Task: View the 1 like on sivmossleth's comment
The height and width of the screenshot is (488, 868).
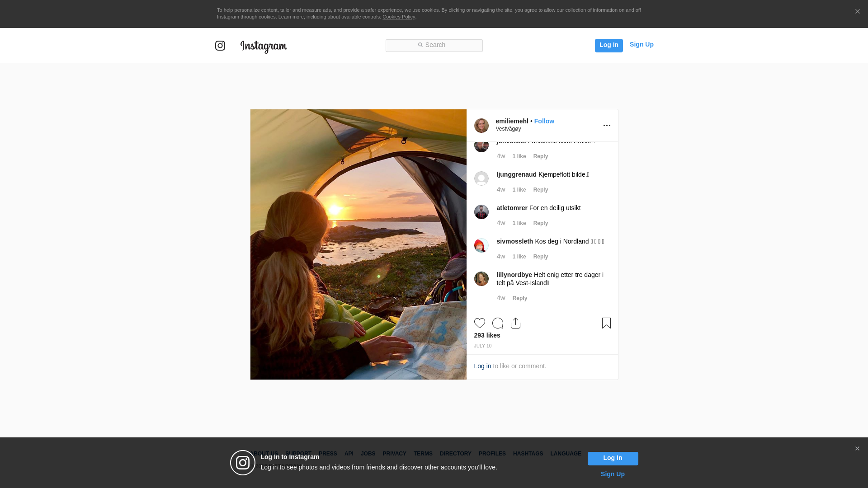Action: click(x=519, y=257)
